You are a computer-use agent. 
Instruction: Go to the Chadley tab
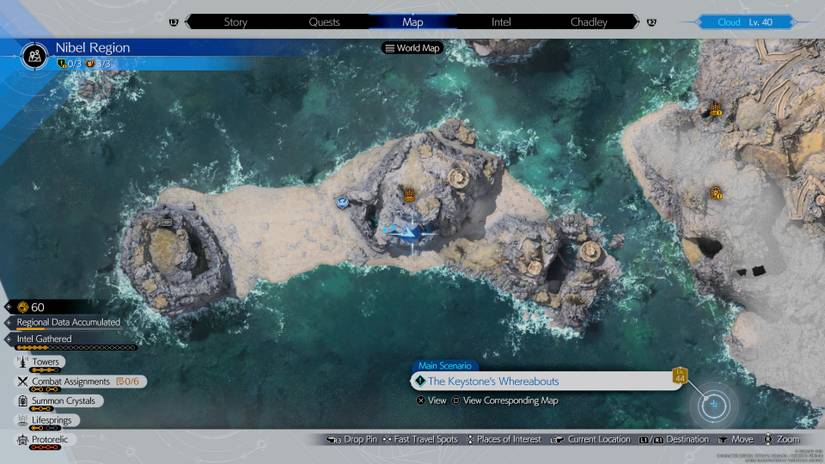click(588, 21)
